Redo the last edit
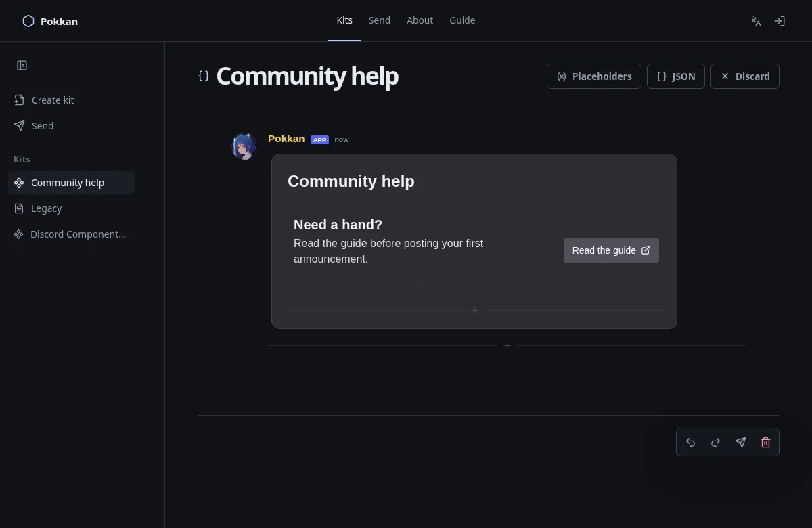The width and height of the screenshot is (812, 528). 715,442
